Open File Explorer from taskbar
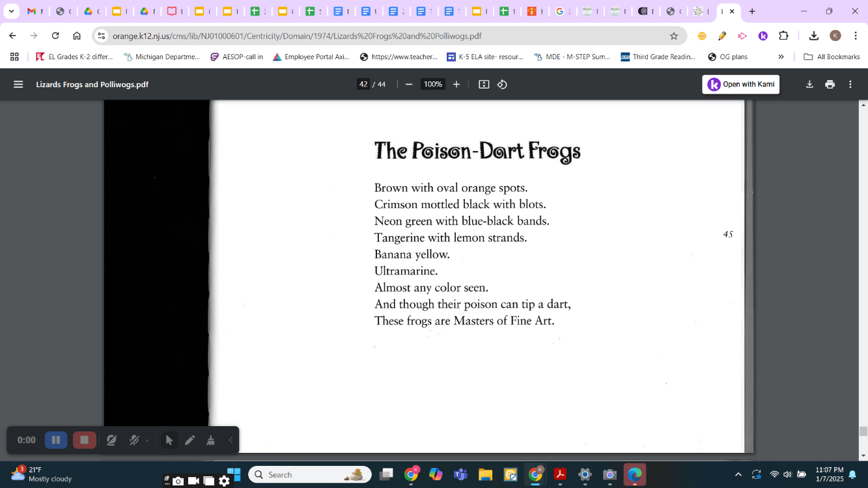The image size is (868, 488). tap(486, 475)
